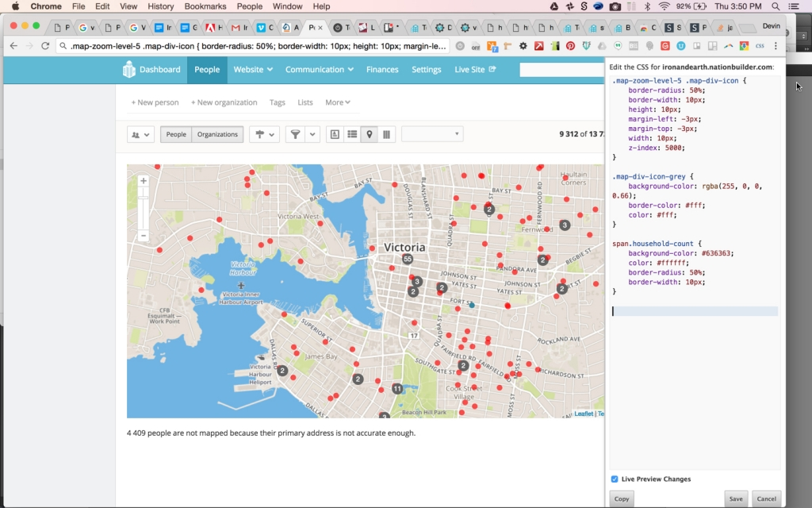Image resolution: width=812 pixels, height=508 pixels.
Task: Click the Wi-Fi status icon
Action: tap(664, 6)
